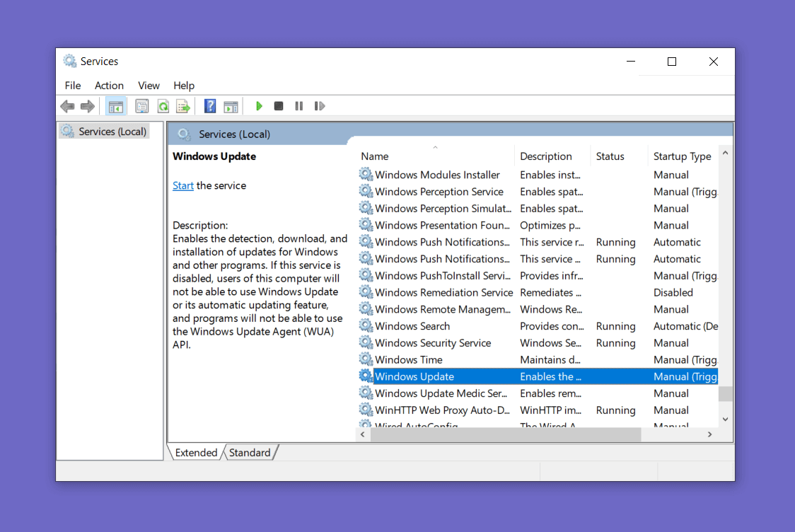This screenshot has width=795, height=532.
Task: Open the View menu
Action: (149, 85)
